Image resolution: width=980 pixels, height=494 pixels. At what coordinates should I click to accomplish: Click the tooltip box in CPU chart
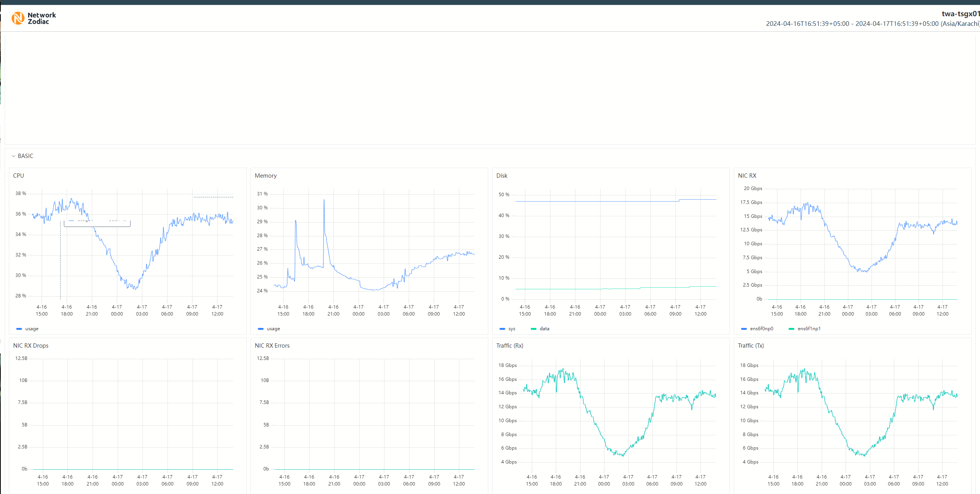click(97, 223)
